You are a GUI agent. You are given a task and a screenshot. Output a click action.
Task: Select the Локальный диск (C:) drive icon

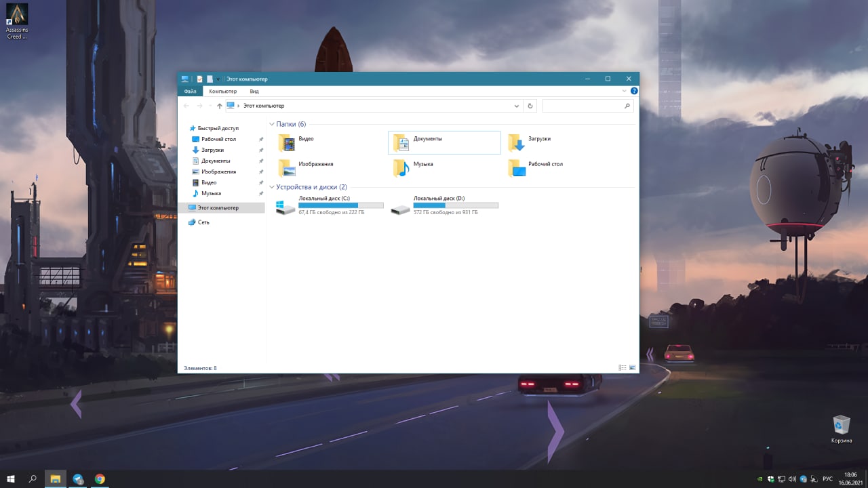pyautogui.click(x=285, y=207)
